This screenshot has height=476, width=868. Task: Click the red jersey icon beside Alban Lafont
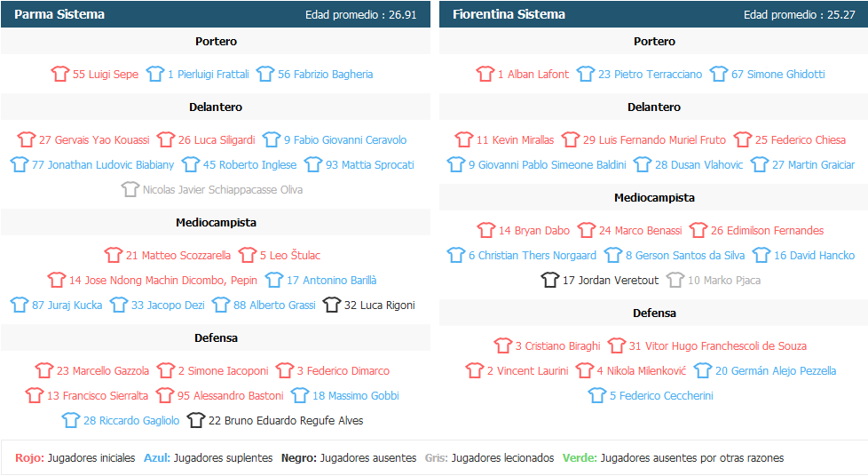pos(485,75)
